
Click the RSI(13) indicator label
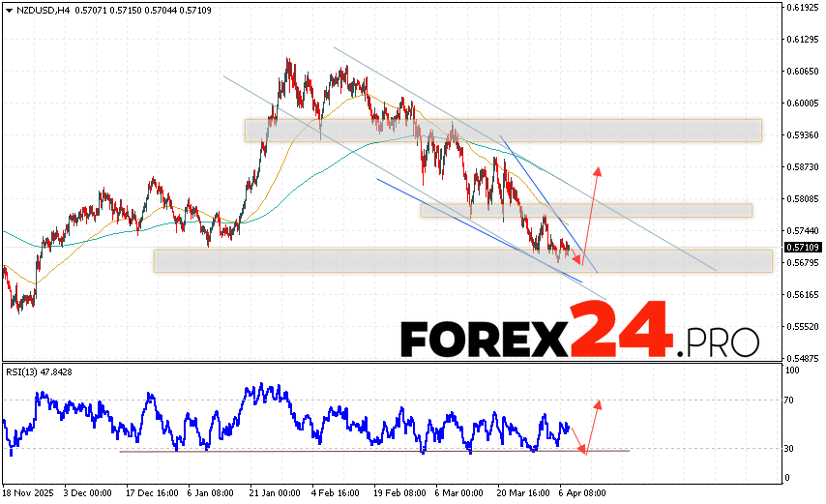click(x=25, y=371)
